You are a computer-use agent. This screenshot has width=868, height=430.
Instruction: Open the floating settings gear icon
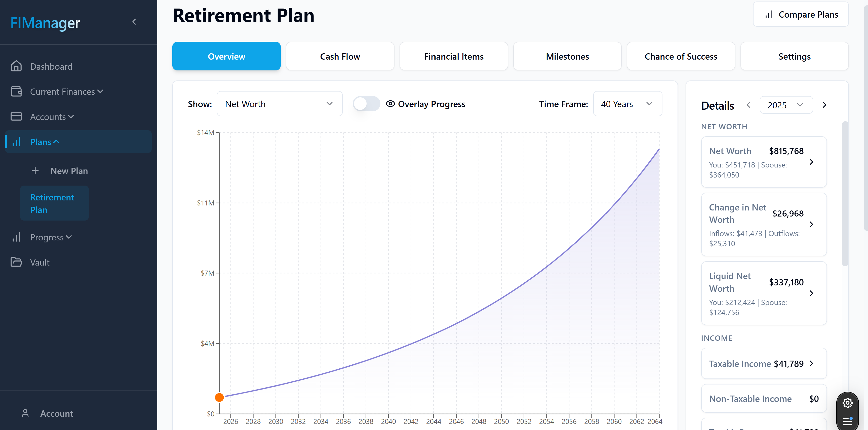pyautogui.click(x=847, y=403)
